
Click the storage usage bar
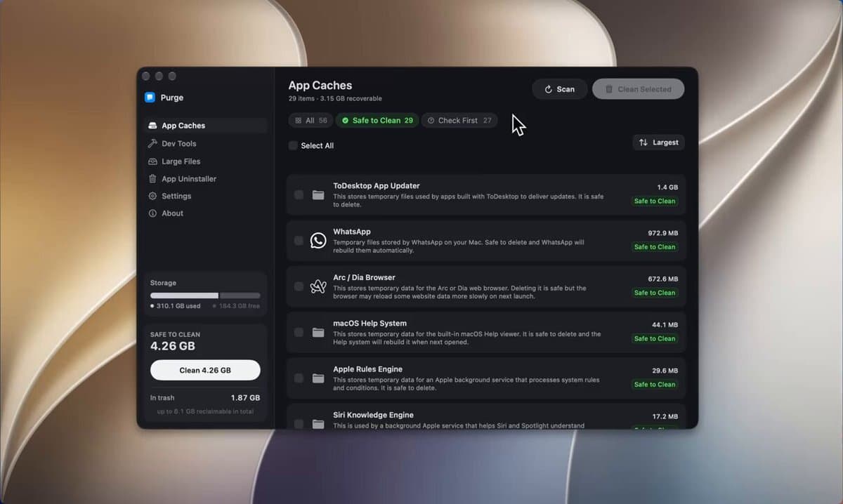(x=205, y=296)
